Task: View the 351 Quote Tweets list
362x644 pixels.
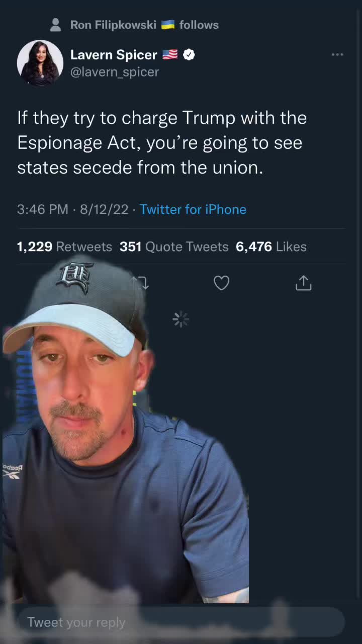Action: (x=174, y=247)
